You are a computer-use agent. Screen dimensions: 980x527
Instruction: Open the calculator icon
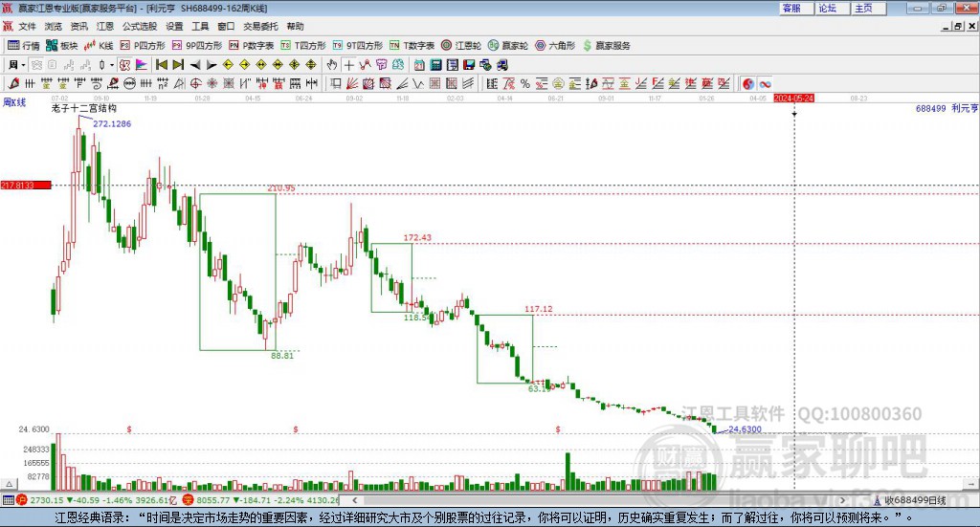pyautogui.click(x=436, y=65)
